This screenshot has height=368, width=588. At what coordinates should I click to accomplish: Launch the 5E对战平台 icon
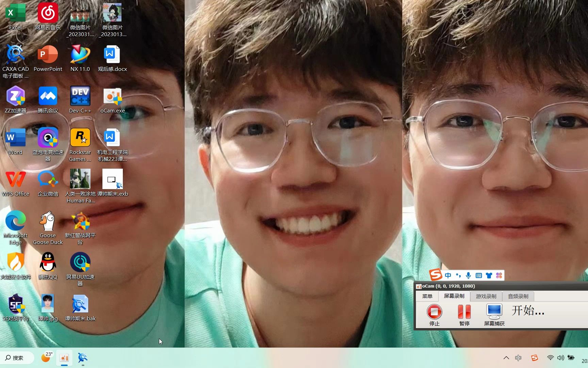pyautogui.click(x=15, y=308)
